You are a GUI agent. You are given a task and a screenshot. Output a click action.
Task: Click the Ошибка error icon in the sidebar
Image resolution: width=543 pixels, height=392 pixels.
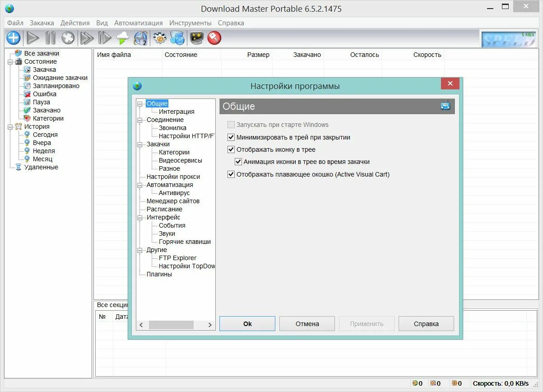click(27, 94)
